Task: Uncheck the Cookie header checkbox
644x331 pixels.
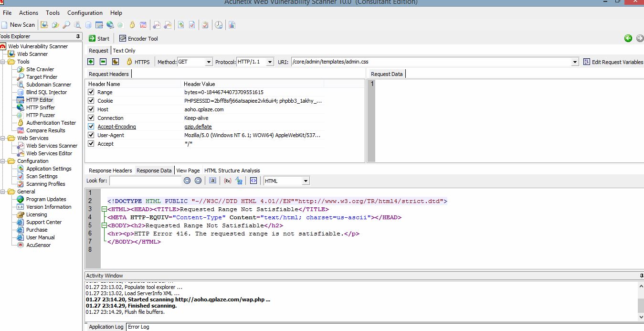Action: coord(91,101)
